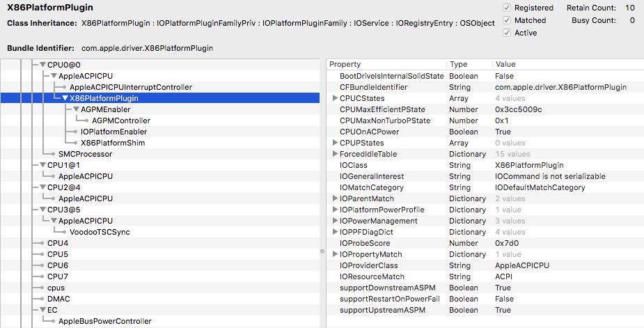Toggle the Registered checkbox
Viewport: 644px width, 328px height.
[507, 8]
